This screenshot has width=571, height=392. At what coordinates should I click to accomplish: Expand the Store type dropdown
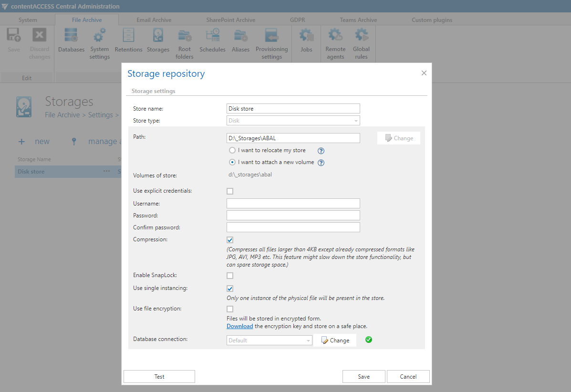pyautogui.click(x=293, y=121)
